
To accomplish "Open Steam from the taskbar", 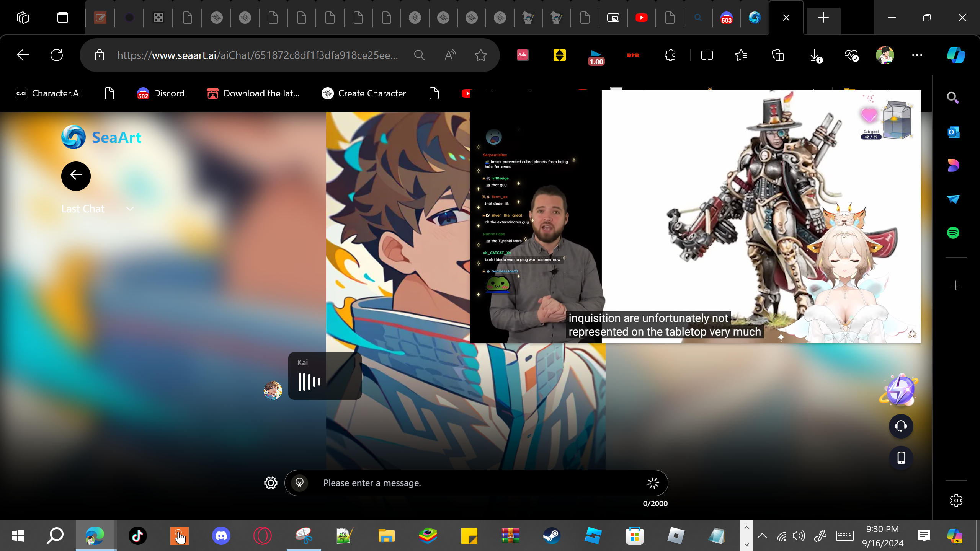I will [552, 536].
